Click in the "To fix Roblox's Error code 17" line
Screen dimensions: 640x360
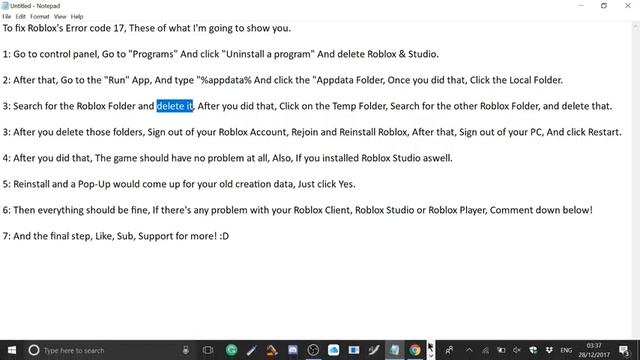pos(147,28)
